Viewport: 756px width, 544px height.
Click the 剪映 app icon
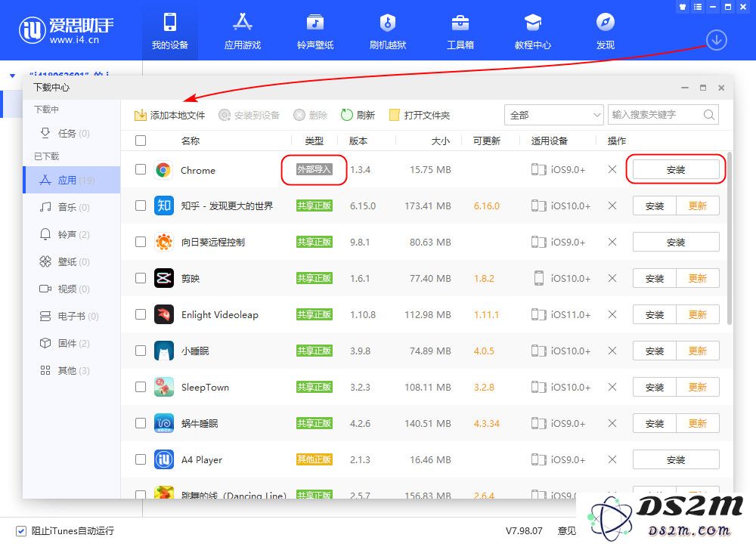pos(163,278)
